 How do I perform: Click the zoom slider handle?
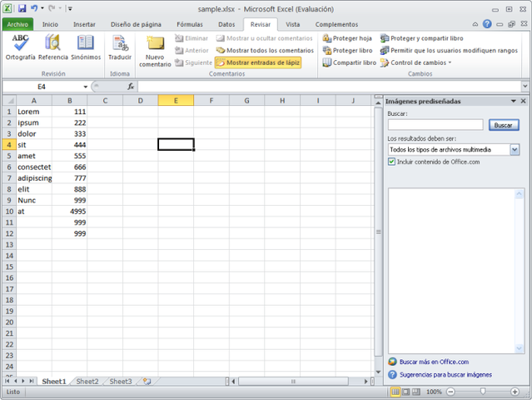click(x=483, y=392)
